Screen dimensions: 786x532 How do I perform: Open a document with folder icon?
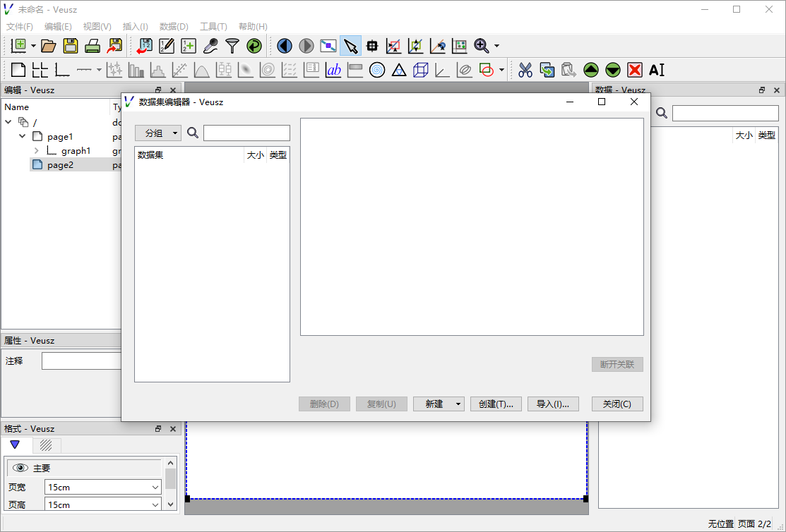tap(49, 46)
